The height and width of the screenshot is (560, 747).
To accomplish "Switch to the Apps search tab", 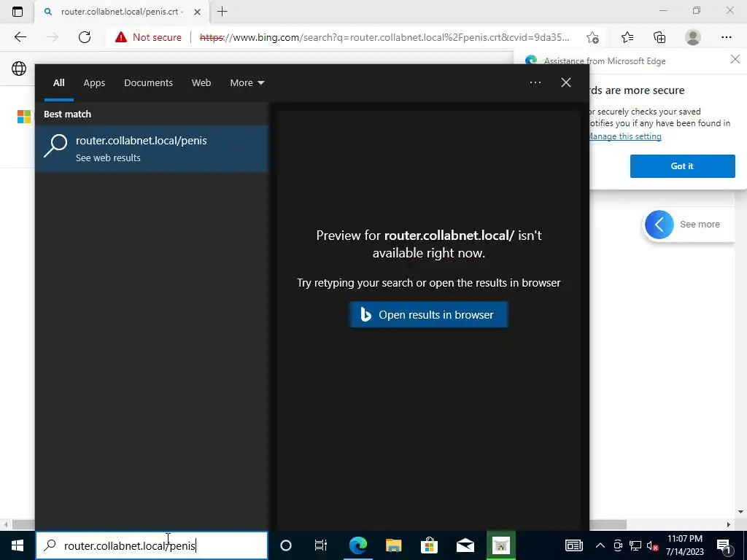I will pos(94,83).
